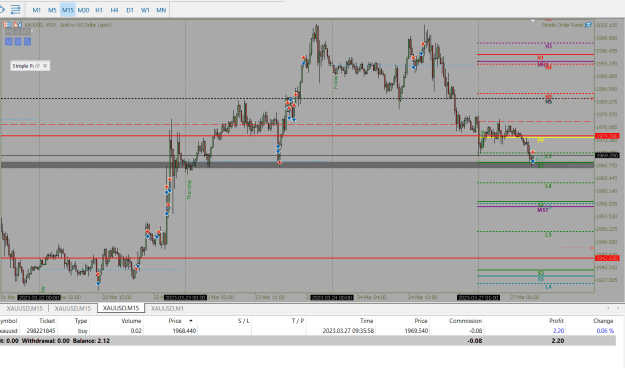Open the active XAUUSD,M15 chart tab
The height and width of the screenshot is (368, 625).
pyautogui.click(x=121, y=308)
